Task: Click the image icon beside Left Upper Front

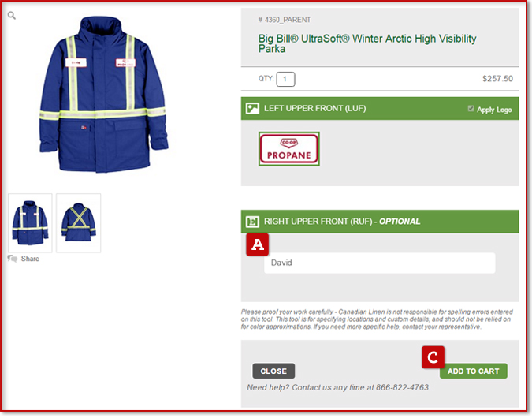Action: point(252,108)
